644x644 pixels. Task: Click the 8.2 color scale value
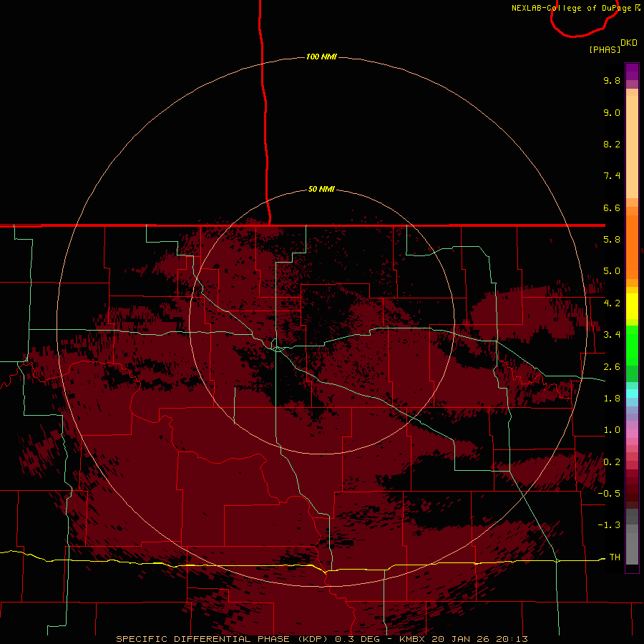pos(612,144)
